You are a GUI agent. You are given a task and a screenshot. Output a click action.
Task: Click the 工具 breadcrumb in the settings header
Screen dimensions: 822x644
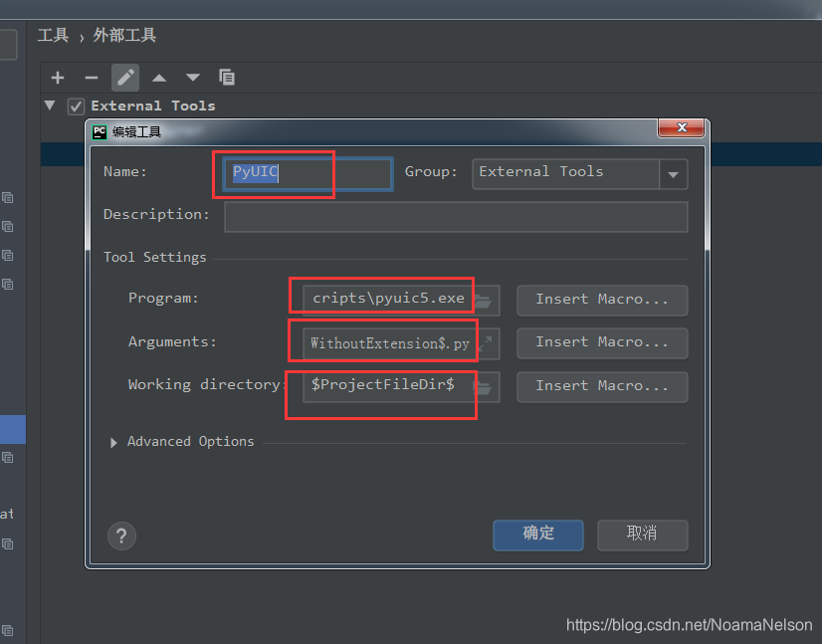pyautogui.click(x=53, y=36)
